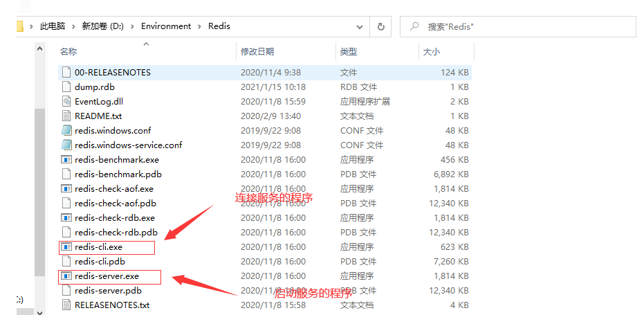Click the EventLog.dll gear file icon
This screenshot has height=315, width=644.
click(66, 102)
